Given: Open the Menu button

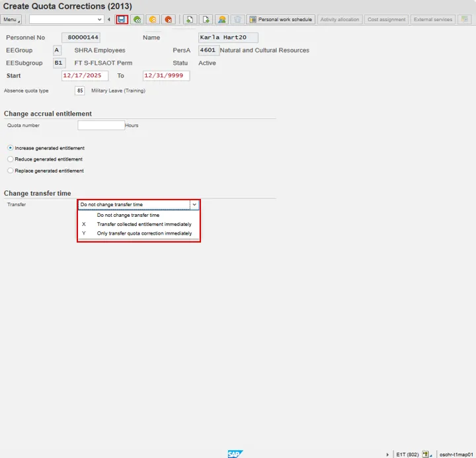Looking at the screenshot, I should (11, 20).
